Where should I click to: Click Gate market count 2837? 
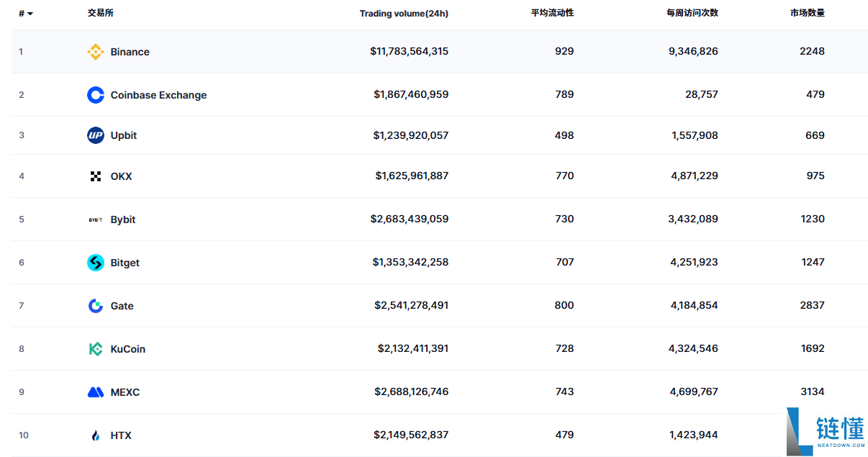(x=812, y=305)
